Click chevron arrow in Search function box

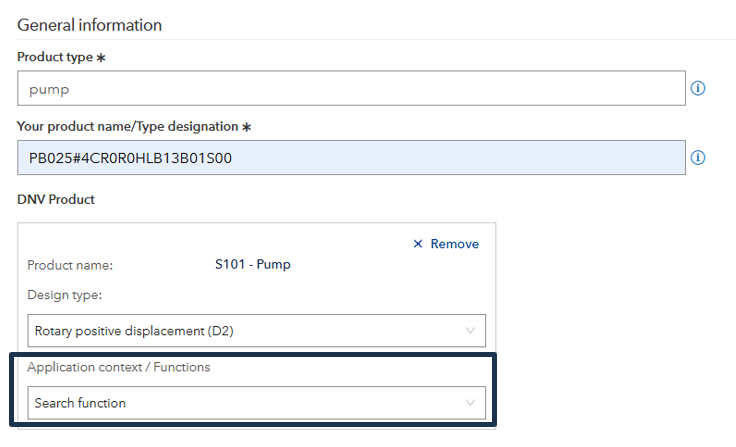[470, 403]
